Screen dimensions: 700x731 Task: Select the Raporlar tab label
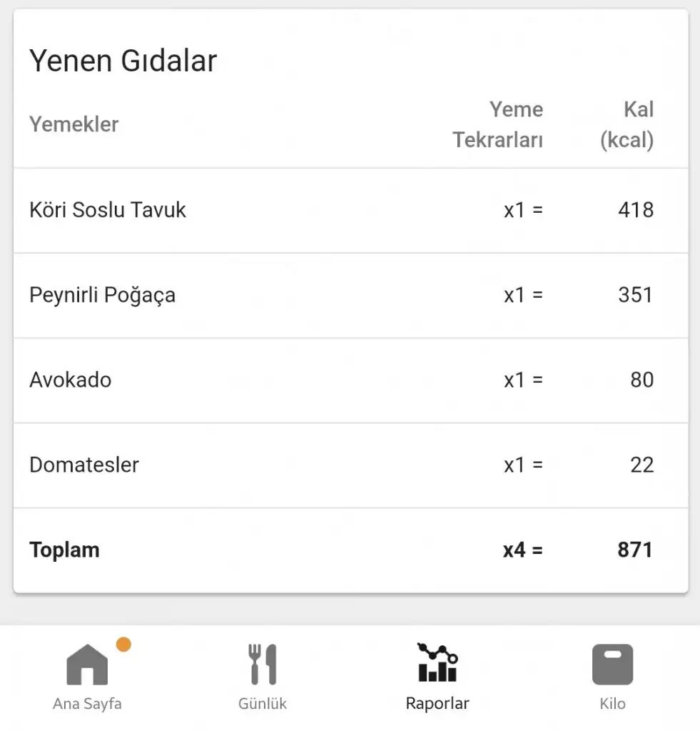point(437,704)
